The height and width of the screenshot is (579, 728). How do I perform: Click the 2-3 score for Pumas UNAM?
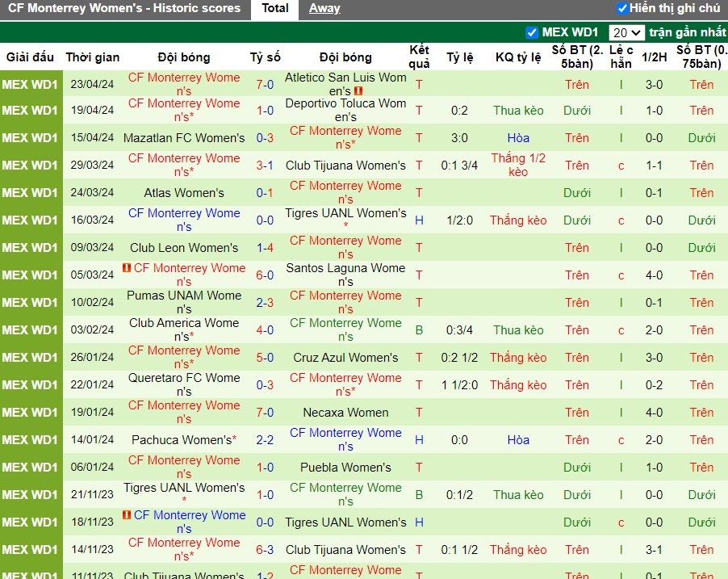265,303
